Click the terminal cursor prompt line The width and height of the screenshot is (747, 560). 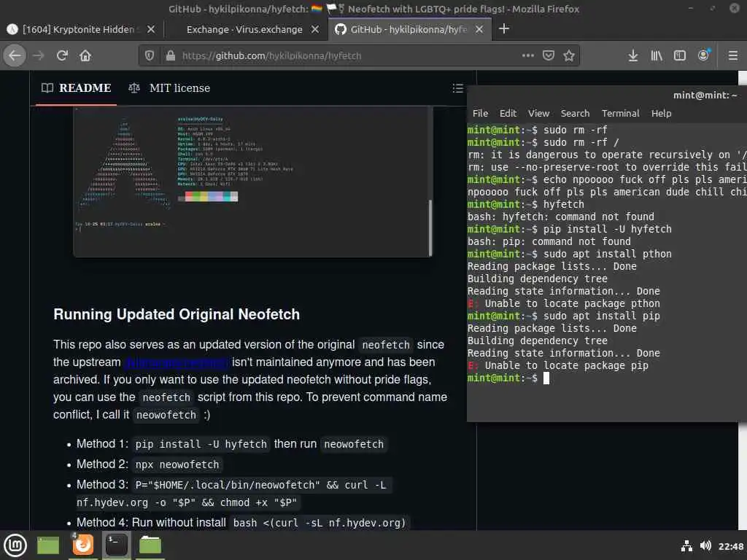[508, 378]
